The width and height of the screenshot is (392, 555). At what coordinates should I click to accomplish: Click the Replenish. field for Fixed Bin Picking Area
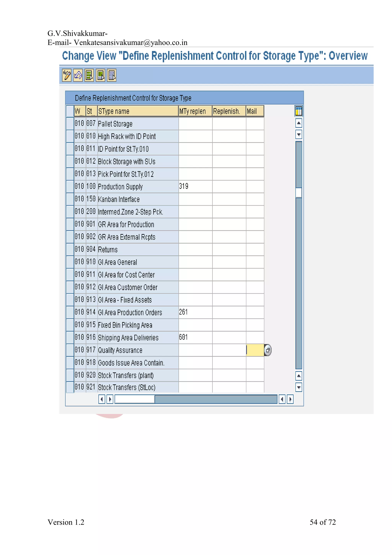[x=229, y=325]
